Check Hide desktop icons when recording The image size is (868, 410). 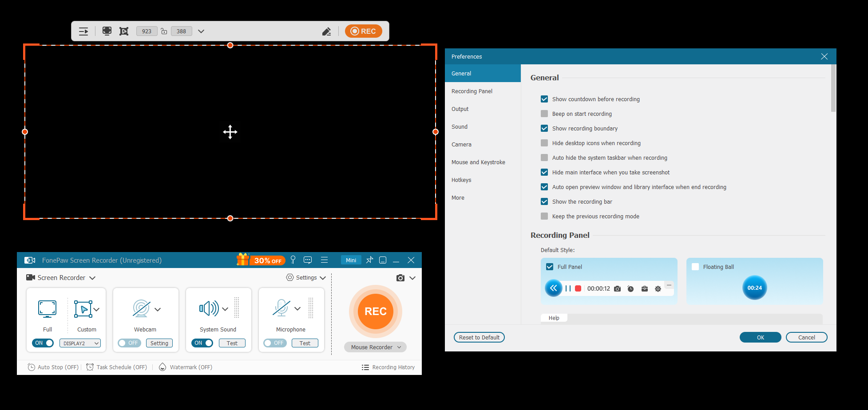(x=544, y=143)
